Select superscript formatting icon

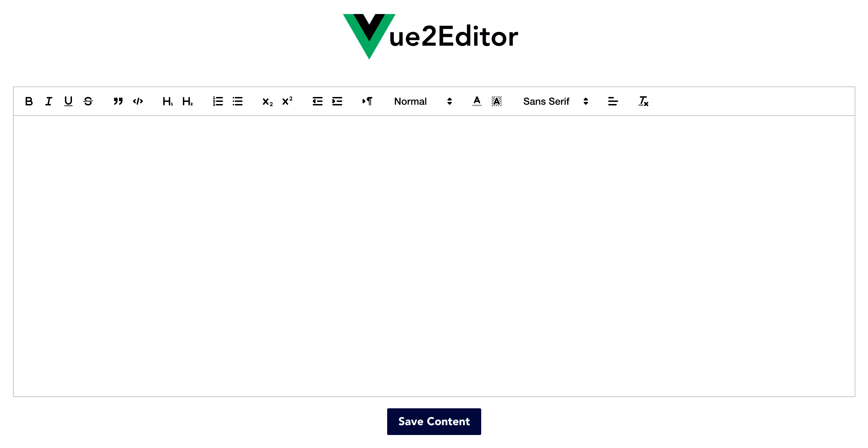[x=286, y=101]
